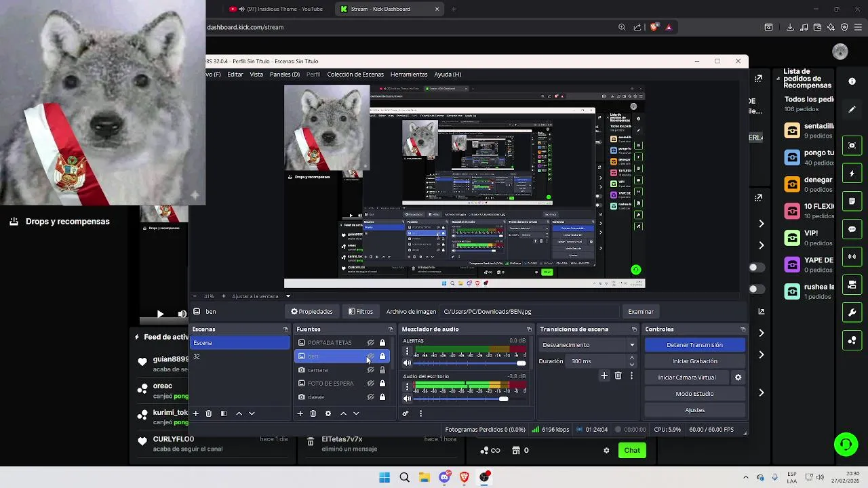The height and width of the screenshot is (488, 868).
Task: Toggle lock on the ben source
Action: tap(382, 357)
